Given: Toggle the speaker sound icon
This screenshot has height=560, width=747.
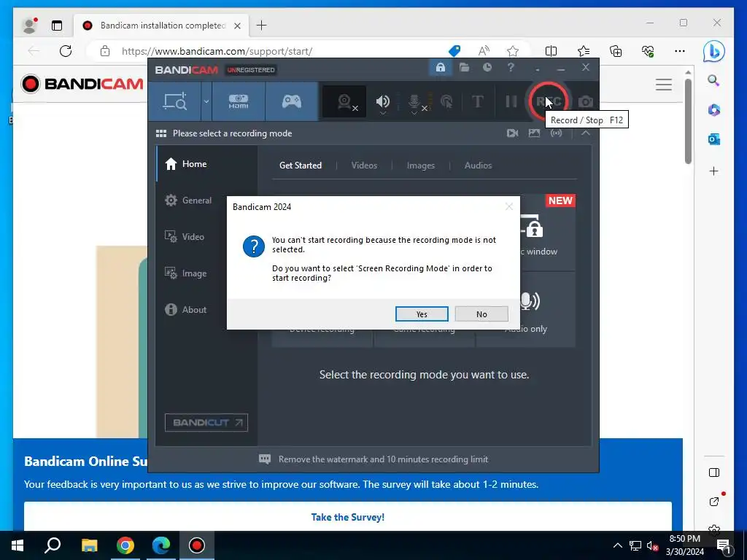Looking at the screenshot, I should pyautogui.click(x=382, y=101).
